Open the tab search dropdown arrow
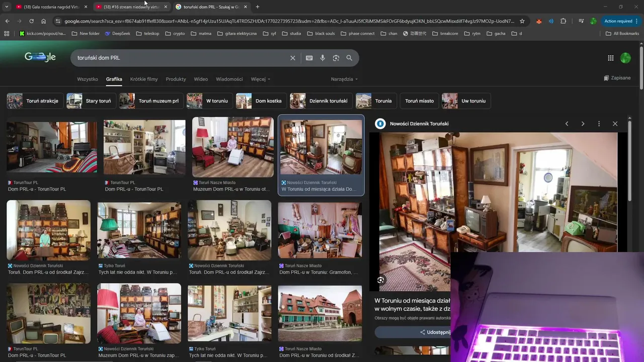The width and height of the screenshot is (644, 362). [x=7, y=7]
